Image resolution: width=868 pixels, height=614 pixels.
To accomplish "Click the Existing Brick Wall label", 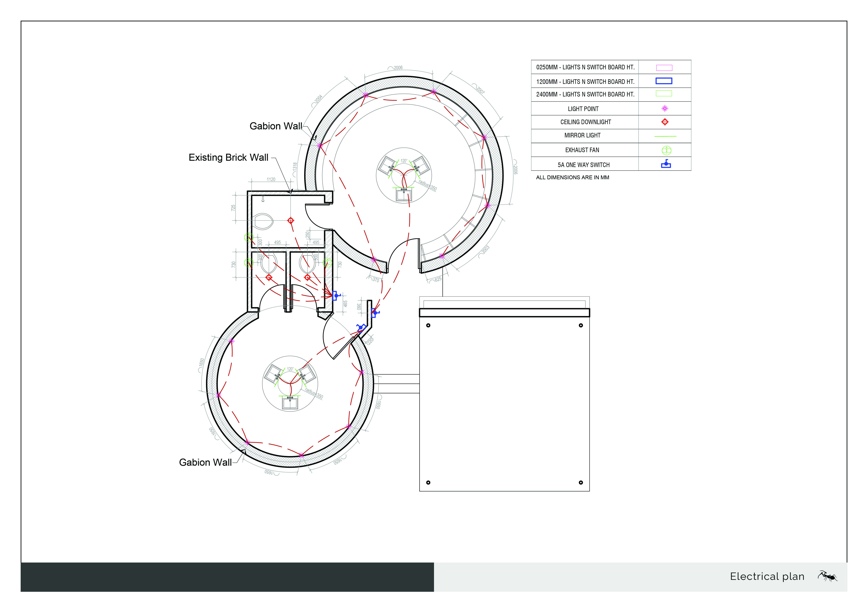I will [228, 157].
